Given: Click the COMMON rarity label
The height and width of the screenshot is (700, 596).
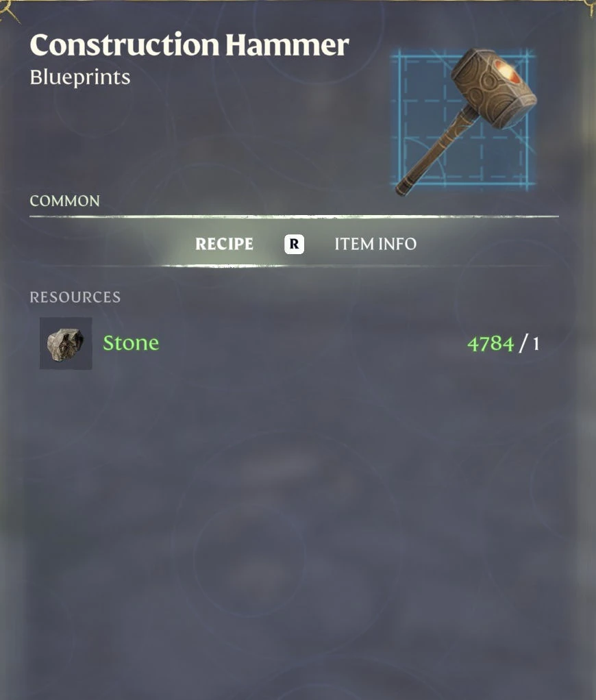Looking at the screenshot, I should [64, 201].
